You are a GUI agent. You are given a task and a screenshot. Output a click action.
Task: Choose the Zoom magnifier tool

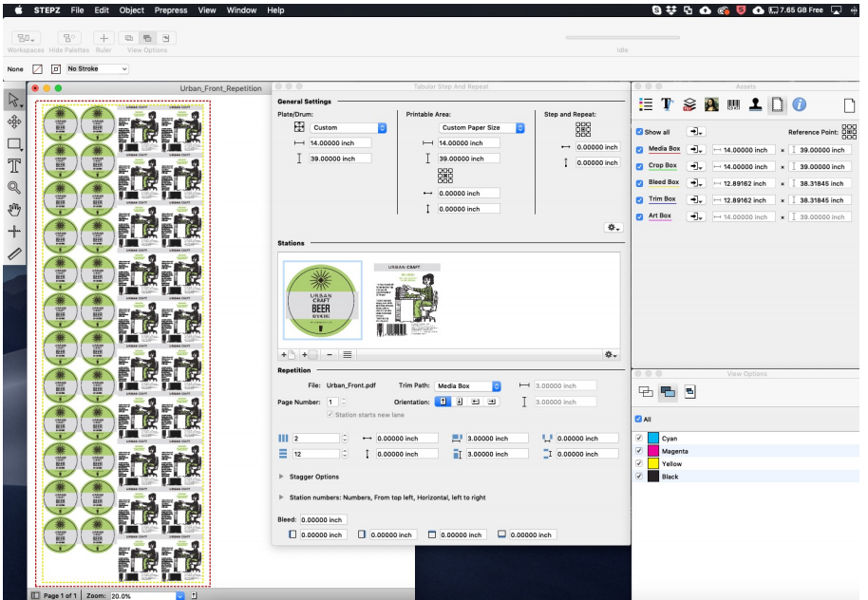click(14, 188)
